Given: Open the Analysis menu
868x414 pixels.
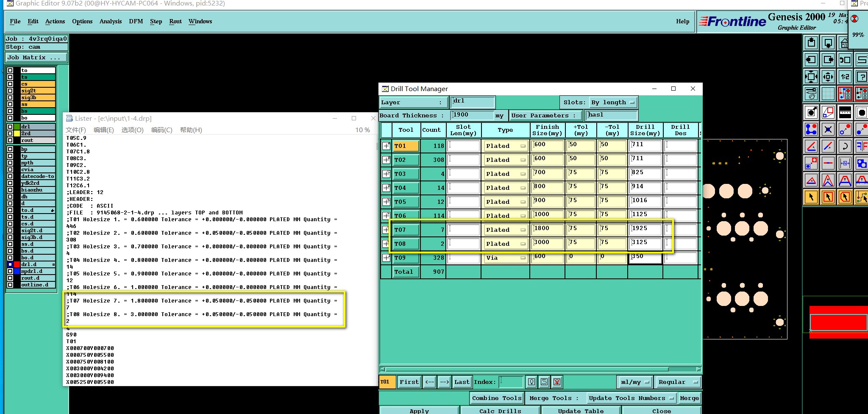Looking at the screenshot, I should 111,21.
